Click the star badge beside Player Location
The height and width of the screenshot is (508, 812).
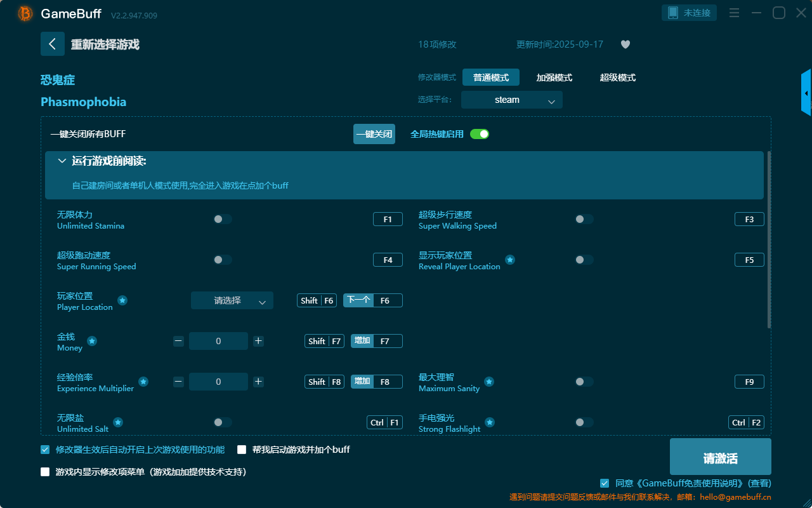tap(122, 300)
